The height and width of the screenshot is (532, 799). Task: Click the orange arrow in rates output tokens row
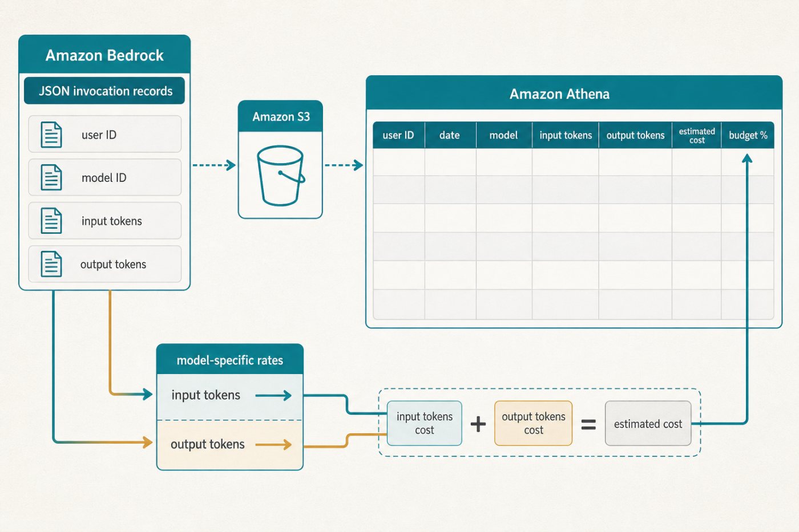[273, 444]
